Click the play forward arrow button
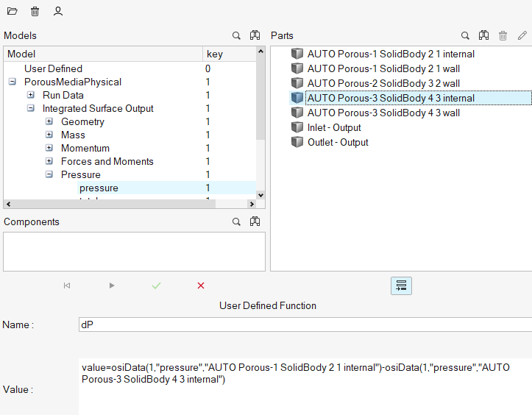The height and width of the screenshot is (415, 532). point(112,285)
